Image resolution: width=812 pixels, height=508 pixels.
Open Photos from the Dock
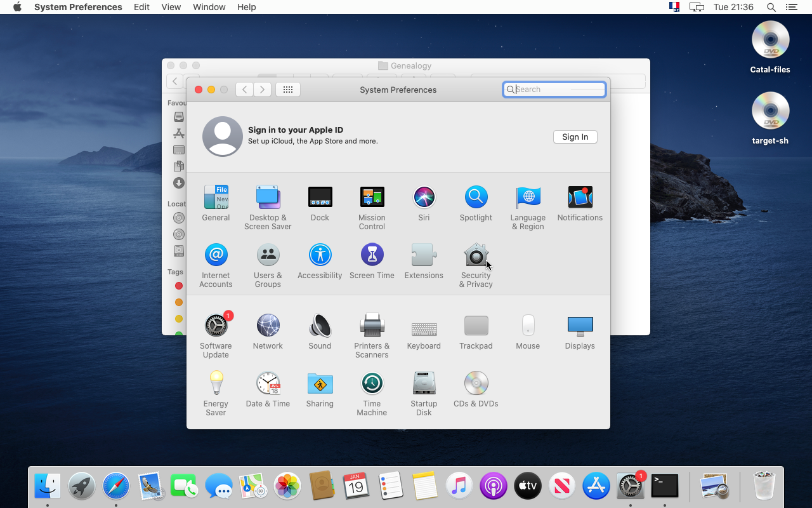(287, 486)
